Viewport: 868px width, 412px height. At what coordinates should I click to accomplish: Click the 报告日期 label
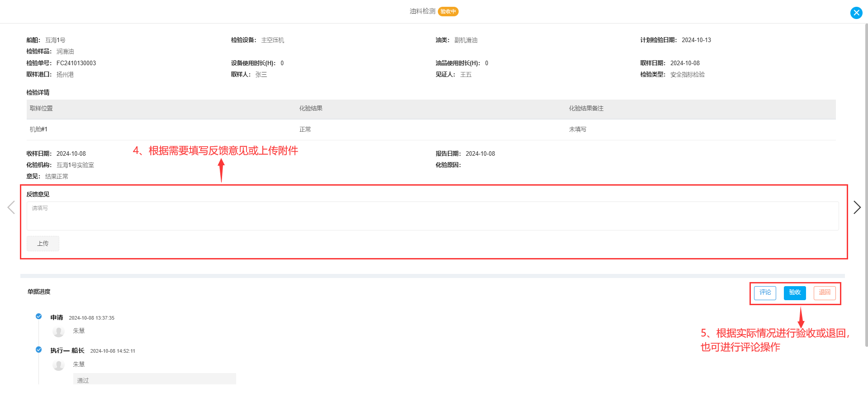(448, 154)
